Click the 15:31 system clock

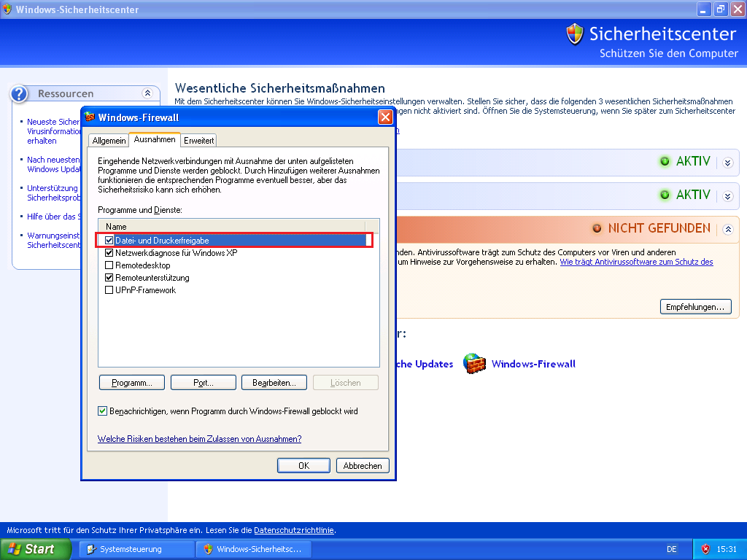(727, 549)
